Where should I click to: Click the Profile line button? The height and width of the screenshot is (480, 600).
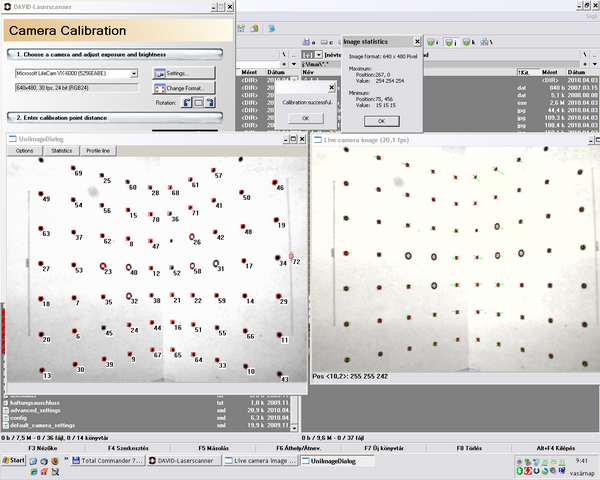[x=100, y=150]
